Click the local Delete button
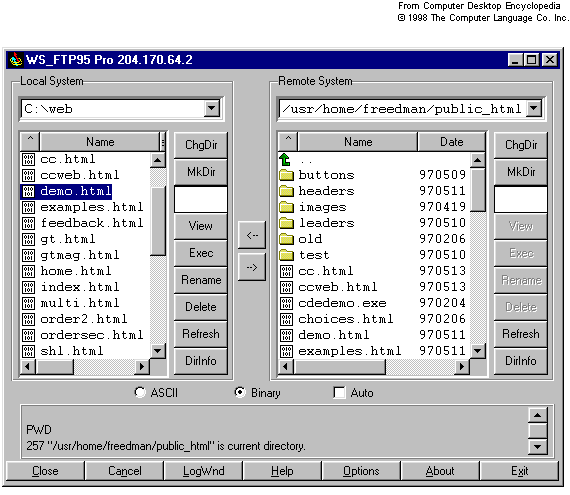This screenshot has height=495, width=570. point(201,307)
